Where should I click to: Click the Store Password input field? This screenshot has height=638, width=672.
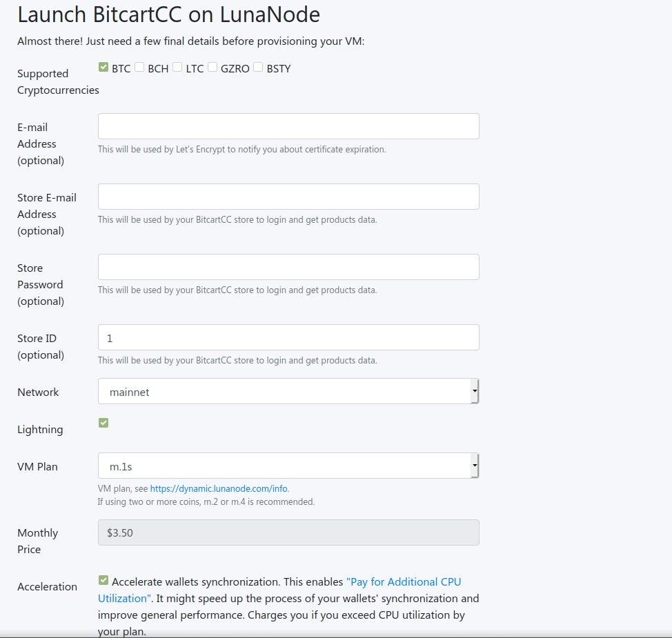click(x=288, y=266)
